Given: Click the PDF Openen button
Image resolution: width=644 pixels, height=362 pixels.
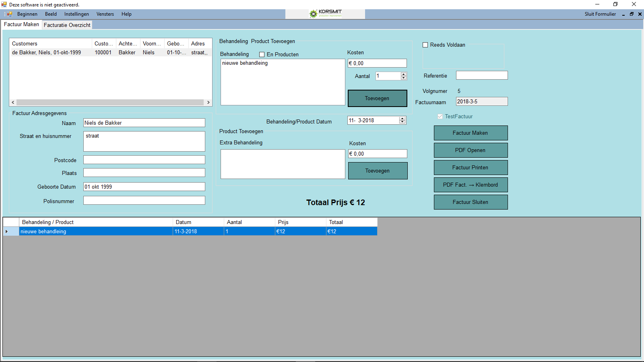Looking at the screenshot, I should 470,150.
